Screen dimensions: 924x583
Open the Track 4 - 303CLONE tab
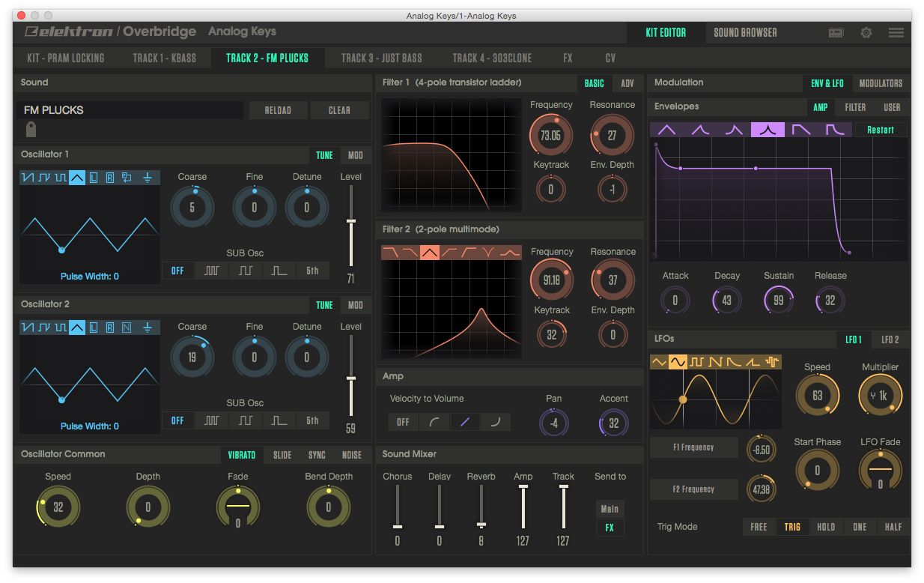492,58
